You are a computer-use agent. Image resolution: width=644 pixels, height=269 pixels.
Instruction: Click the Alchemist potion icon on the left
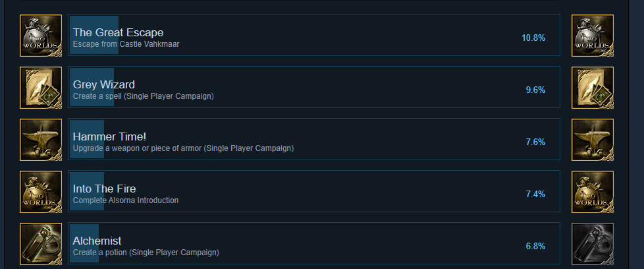point(41,244)
